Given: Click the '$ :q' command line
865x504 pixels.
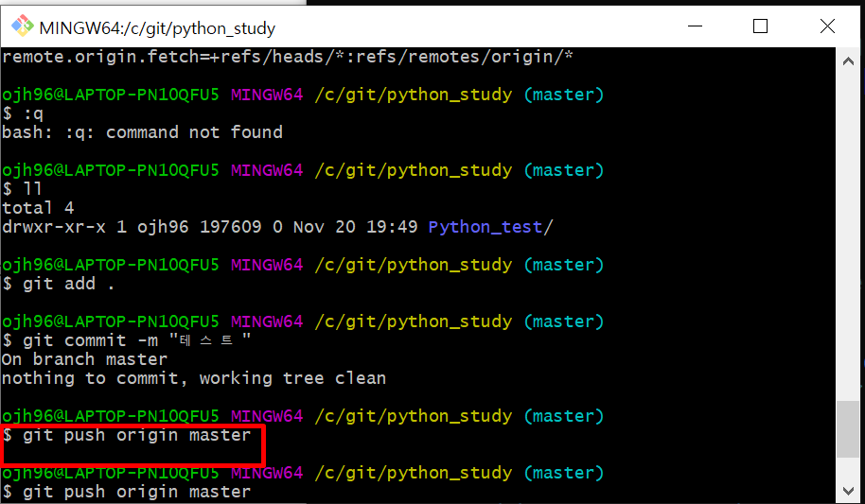Looking at the screenshot, I should [x=23, y=113].
